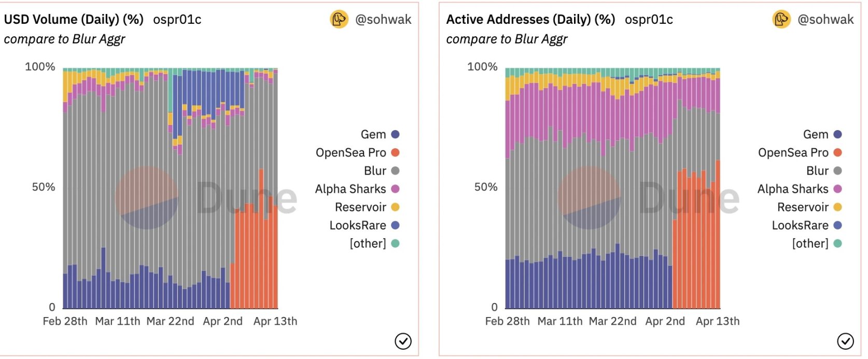The image size is (868, 359).
Task: Toggle [other] series in USD Volume legend
Action: click(x=374, y=243)
